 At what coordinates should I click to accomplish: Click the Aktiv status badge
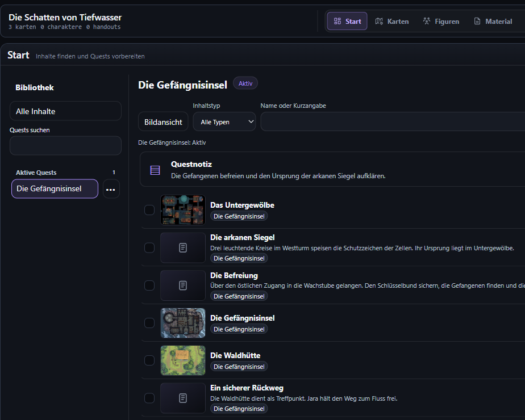pyautogui.click(x=245, y=83)
